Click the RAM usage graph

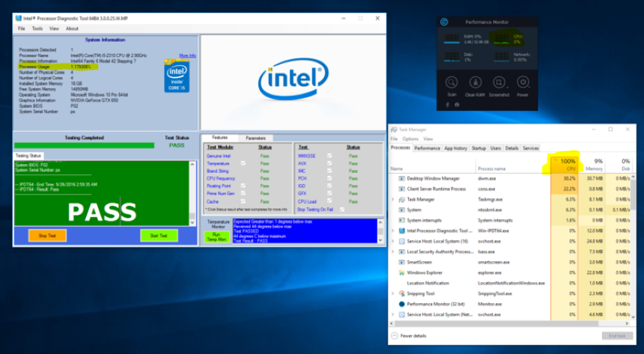click(x=452, y=39)
